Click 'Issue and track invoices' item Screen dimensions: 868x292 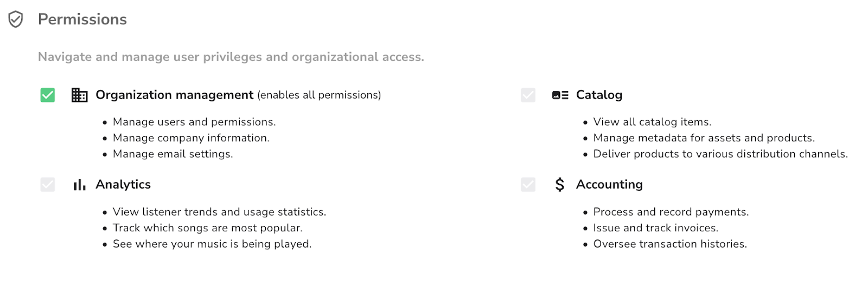[656, 228]
